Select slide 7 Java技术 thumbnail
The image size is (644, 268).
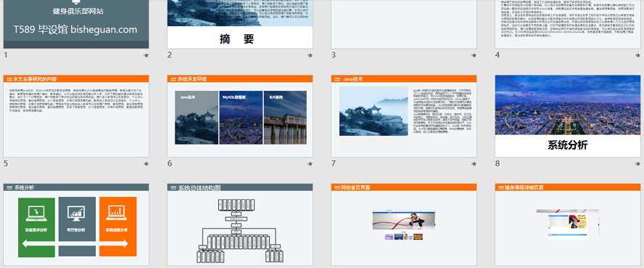(404, 116)
